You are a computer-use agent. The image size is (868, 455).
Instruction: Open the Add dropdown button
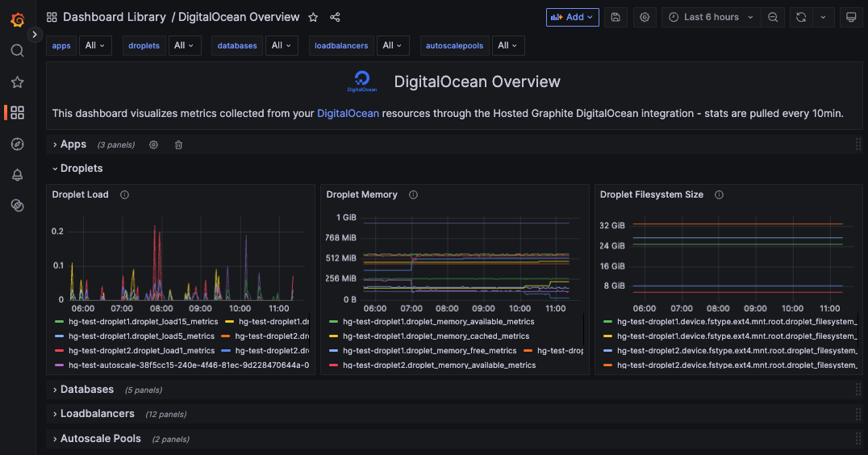tap(573, 17)
